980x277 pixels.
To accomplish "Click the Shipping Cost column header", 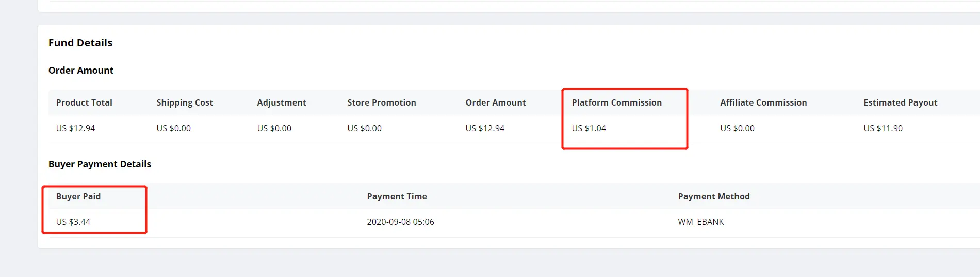I will coord(185,102).
